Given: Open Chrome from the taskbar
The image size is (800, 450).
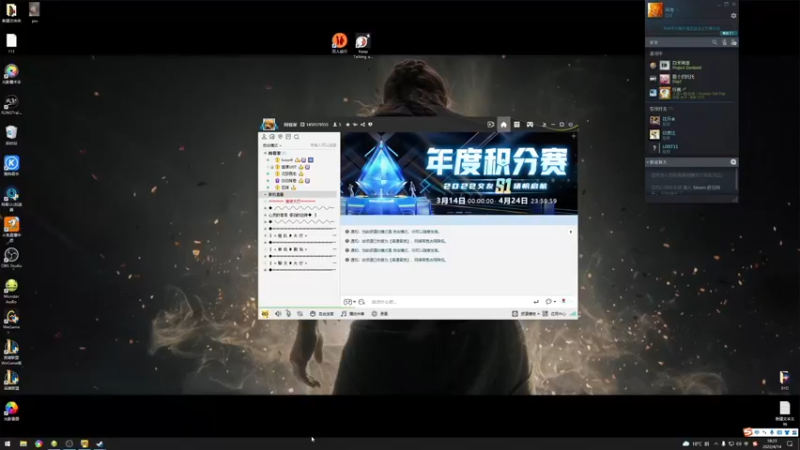Looking at the screenshot, I should coord(38,444).
